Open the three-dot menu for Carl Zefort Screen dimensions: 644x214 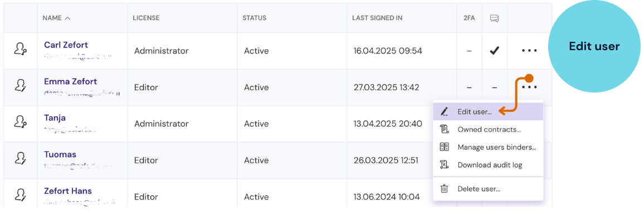click(x=529, y=51)
